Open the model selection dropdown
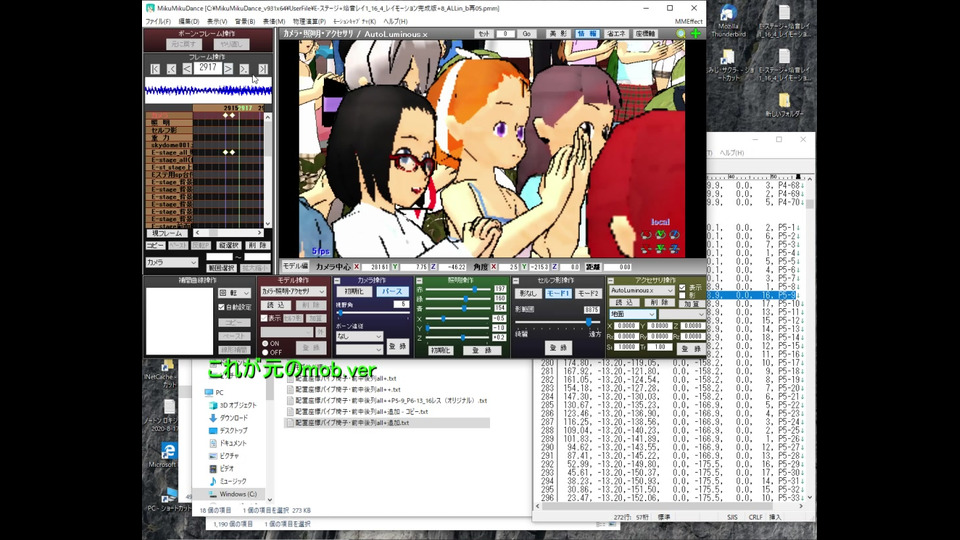 [x=293, y=291]
